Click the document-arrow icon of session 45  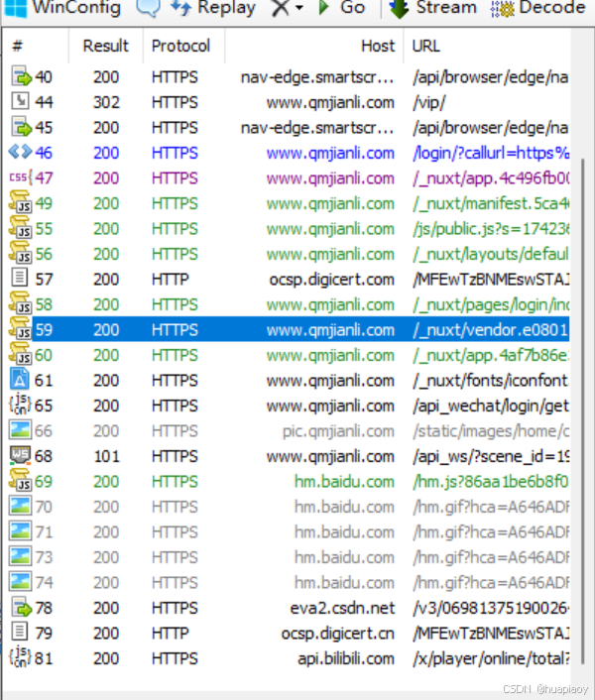click(21, 127)
